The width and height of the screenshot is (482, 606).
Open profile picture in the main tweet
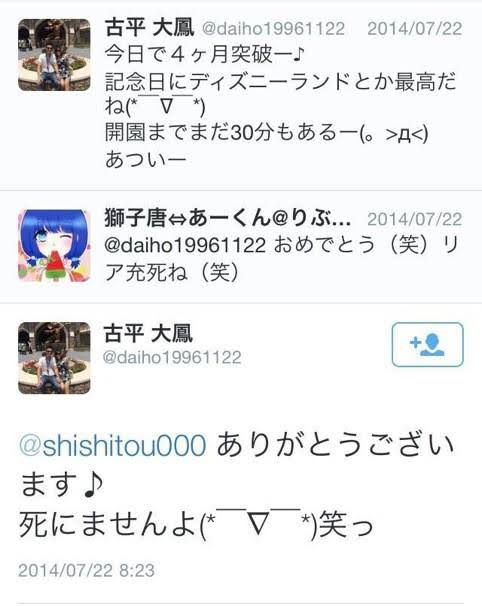coord(54,358)
